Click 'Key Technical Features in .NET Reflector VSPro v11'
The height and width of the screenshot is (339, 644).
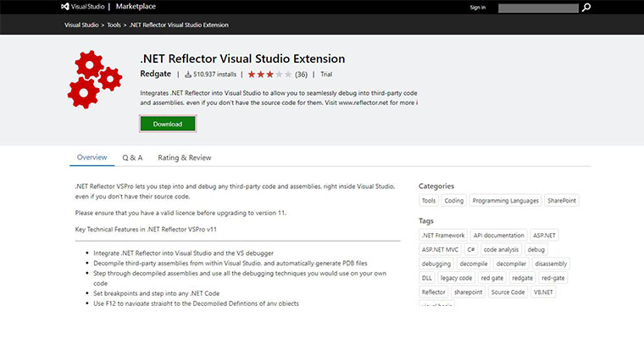[146, 230]
